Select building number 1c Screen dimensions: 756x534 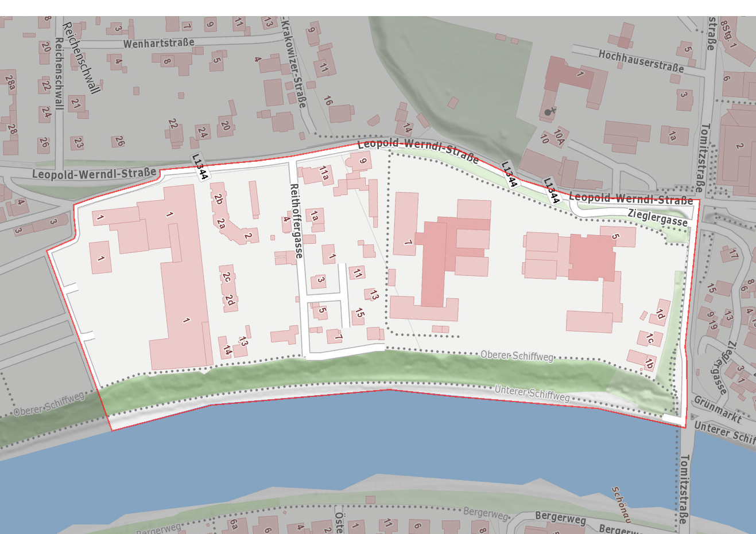pos(650,339)
